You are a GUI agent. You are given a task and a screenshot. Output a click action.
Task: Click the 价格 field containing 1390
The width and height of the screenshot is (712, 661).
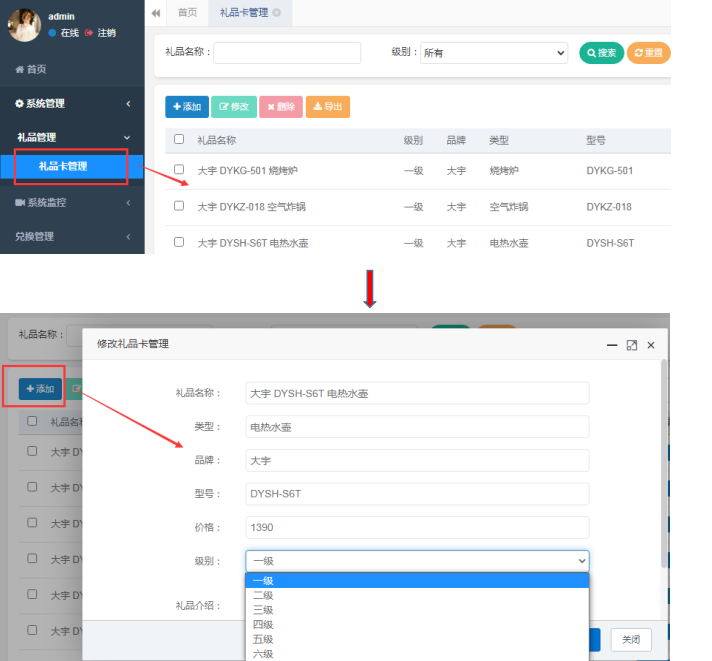click(417, 528)
